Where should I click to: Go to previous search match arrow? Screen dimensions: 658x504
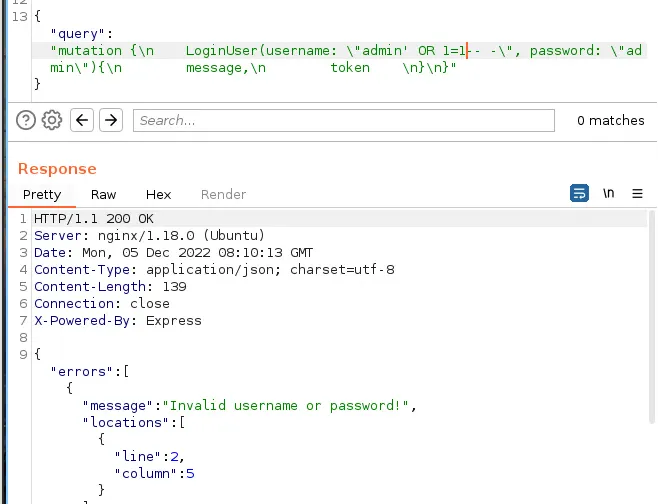(x=82, y=120)
